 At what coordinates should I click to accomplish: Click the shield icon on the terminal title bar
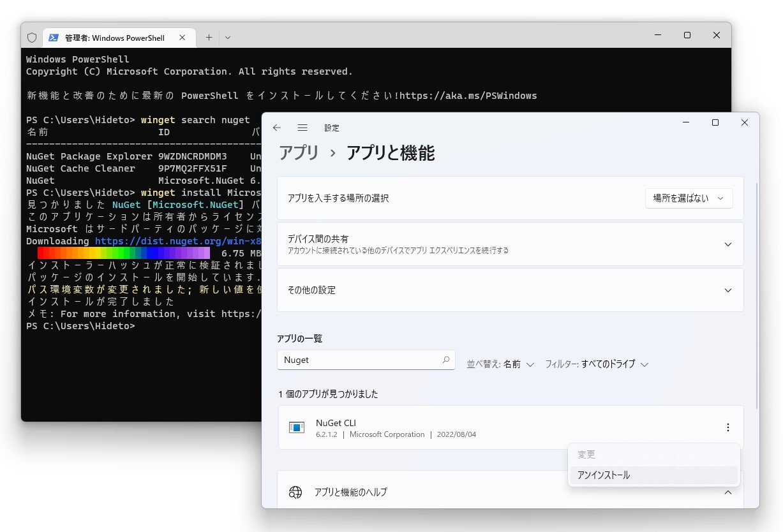point(31,37)
